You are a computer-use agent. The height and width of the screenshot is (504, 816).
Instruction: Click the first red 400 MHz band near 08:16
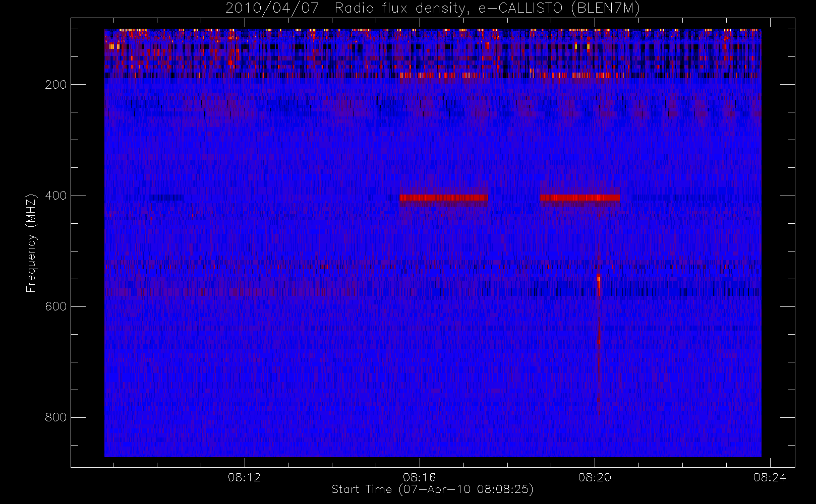tap(444, 198)
